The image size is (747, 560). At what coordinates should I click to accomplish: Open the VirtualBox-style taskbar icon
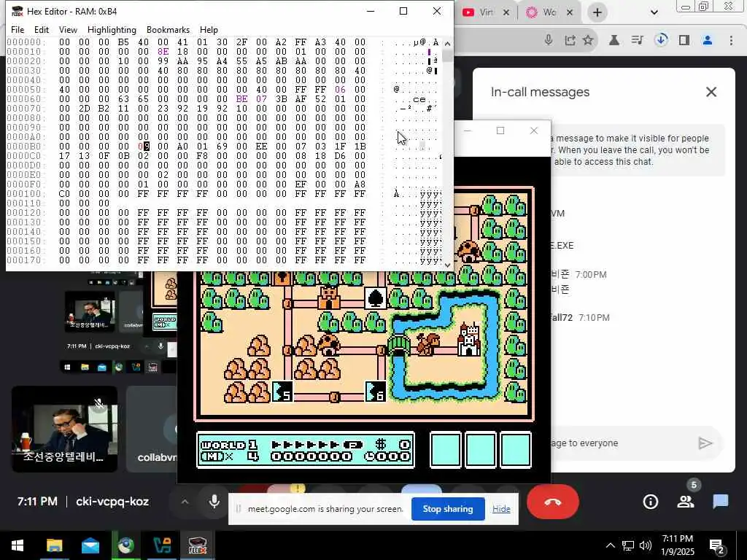pyautogui.click(x=162, y=545)
